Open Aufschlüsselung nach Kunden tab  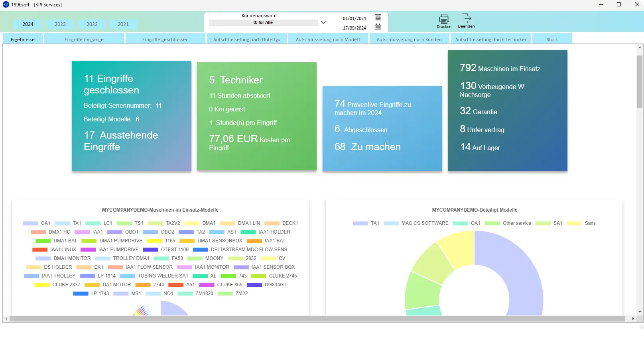[x=409, y=39]
